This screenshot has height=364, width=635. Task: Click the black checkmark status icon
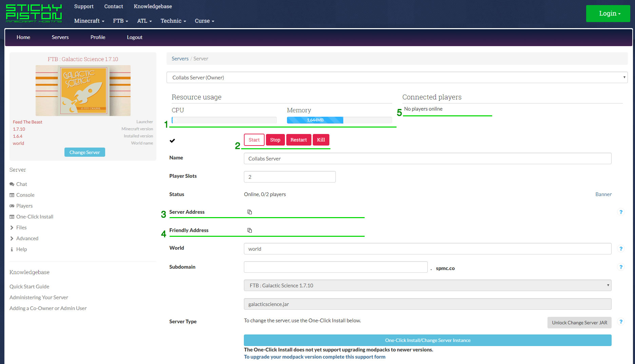pyautogui.click(x=172, y=140)
